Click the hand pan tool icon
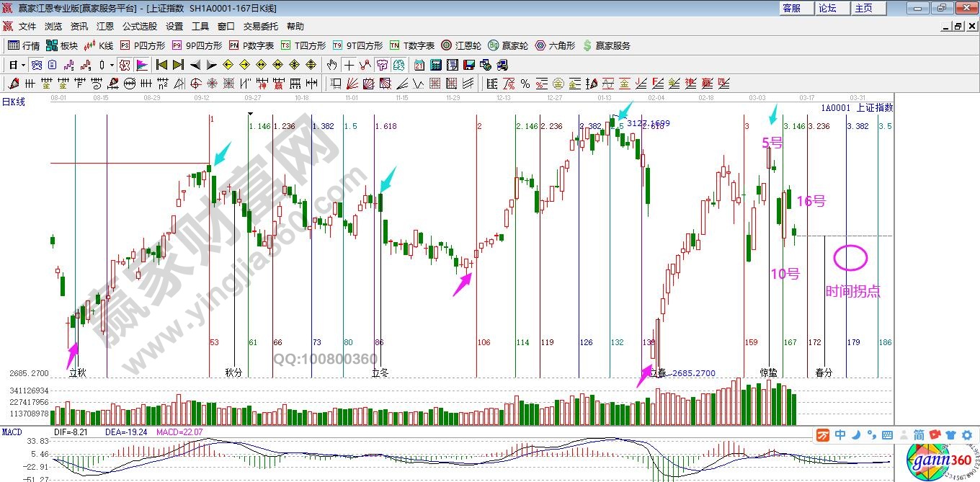980x482 pixels. 331,65
